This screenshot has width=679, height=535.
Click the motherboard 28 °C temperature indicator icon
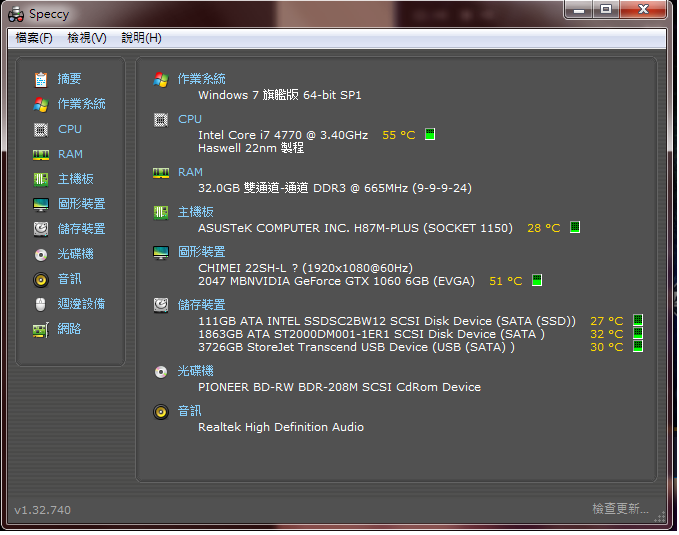click(575, 227)
